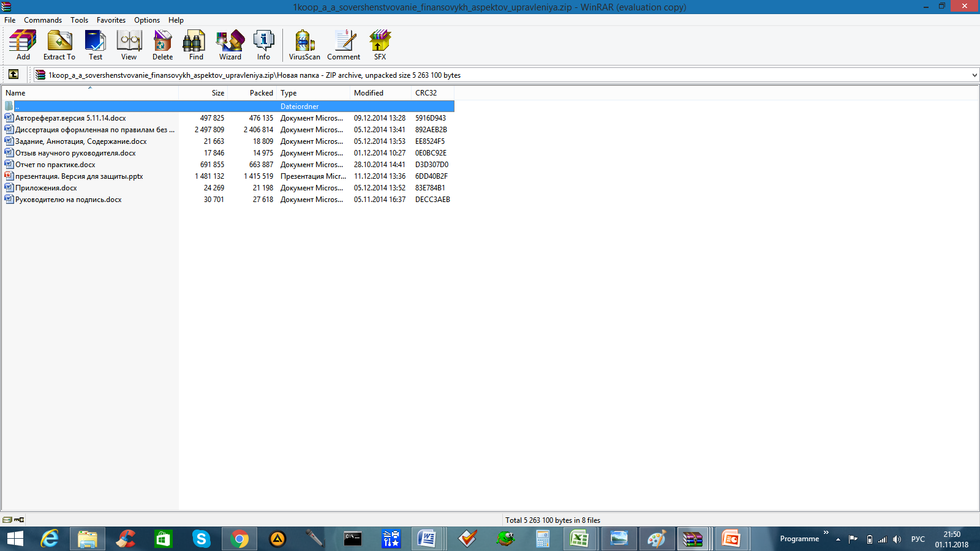Screen dimensions: 980x551
Task: Click the volume icon in system tray
Action: click(897, 539)
